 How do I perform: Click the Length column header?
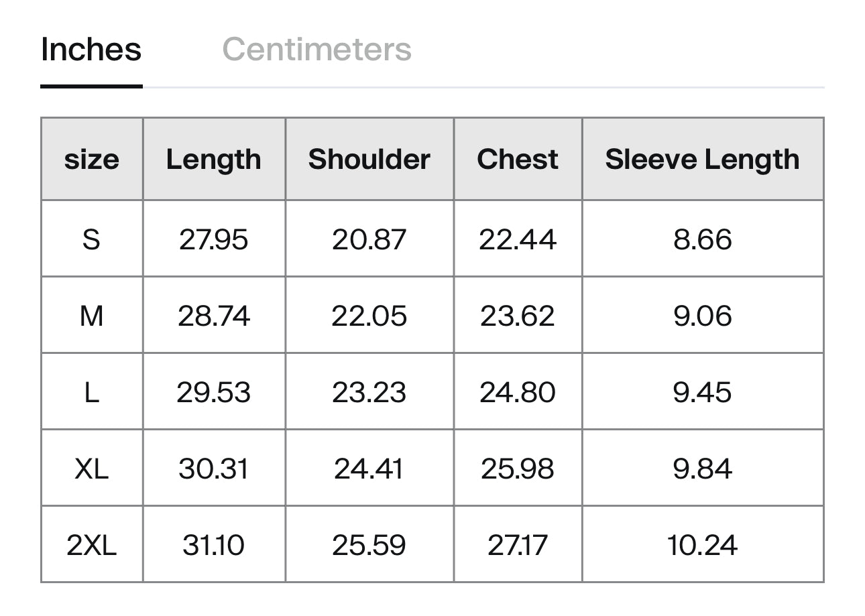pos(214,160)
